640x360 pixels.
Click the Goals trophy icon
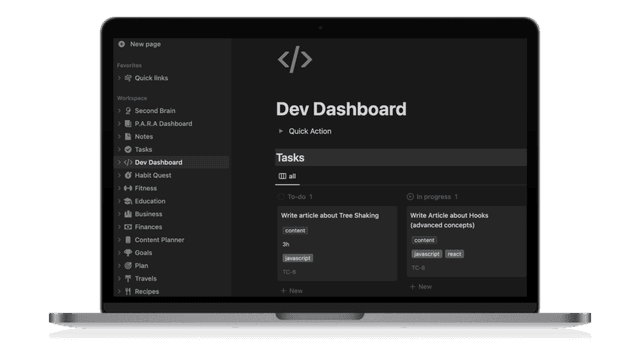click(128, 253)
